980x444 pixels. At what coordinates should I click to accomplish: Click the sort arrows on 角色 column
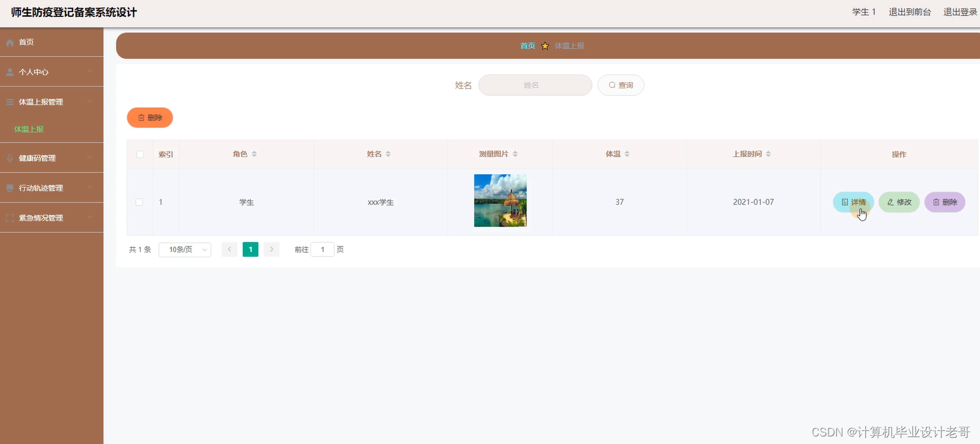pyautogui.click(x=254, y=155)
